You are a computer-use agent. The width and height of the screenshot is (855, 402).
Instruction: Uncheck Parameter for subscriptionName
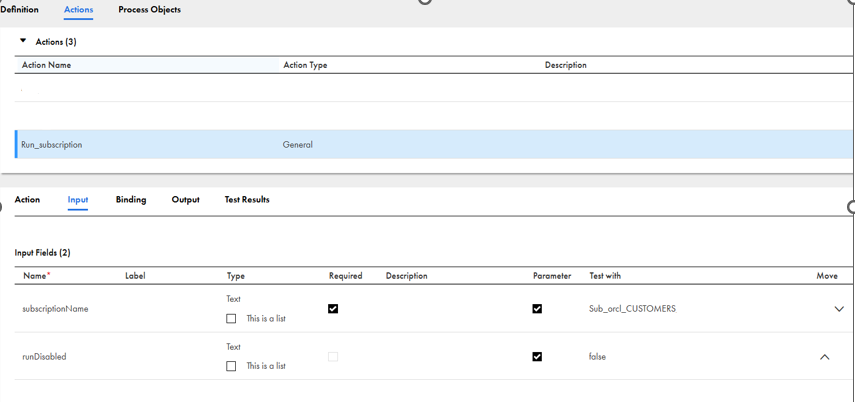pos(537,309)
